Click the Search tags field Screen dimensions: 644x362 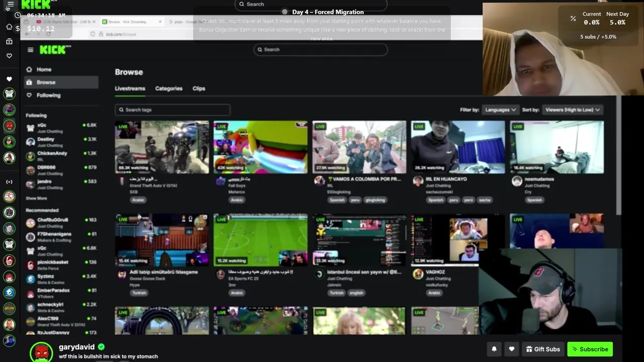173,110
